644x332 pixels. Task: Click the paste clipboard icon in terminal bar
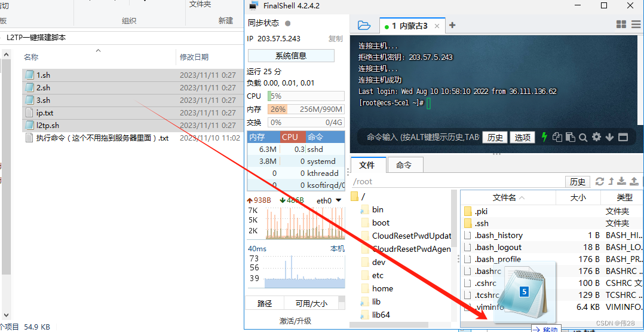point(570,137)
